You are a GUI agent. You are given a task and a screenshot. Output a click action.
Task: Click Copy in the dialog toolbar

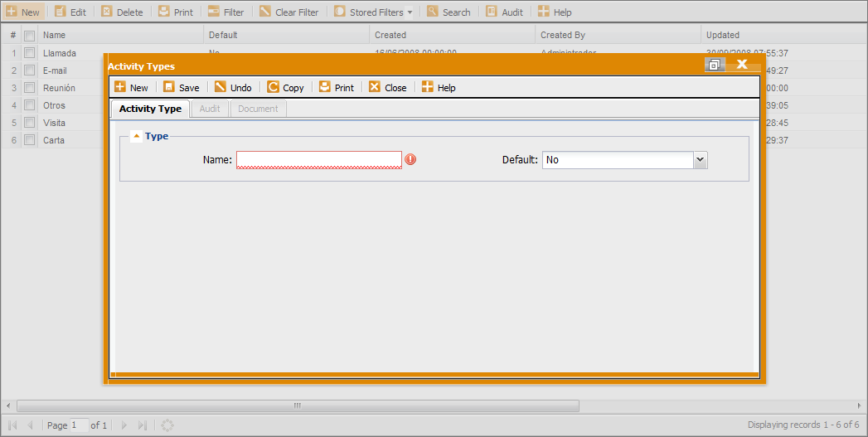coord(286,87)
